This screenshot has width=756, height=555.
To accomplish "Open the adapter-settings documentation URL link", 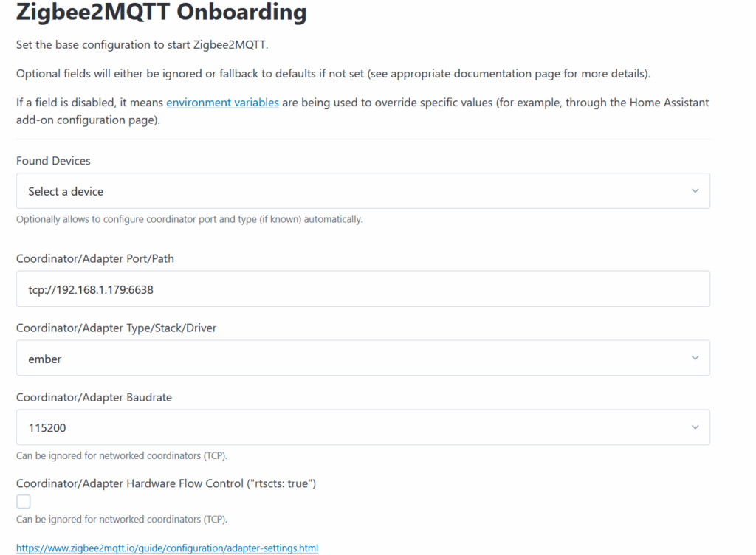I will click(167, 548).
